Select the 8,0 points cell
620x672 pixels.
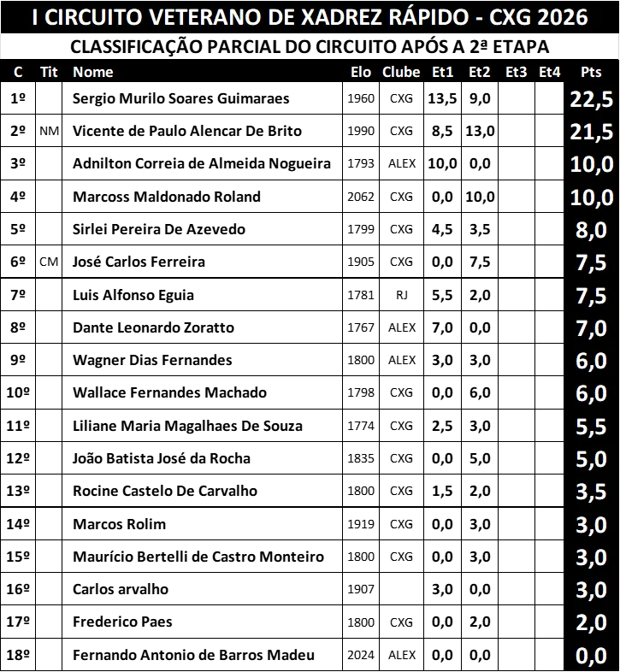pos(591,231)
